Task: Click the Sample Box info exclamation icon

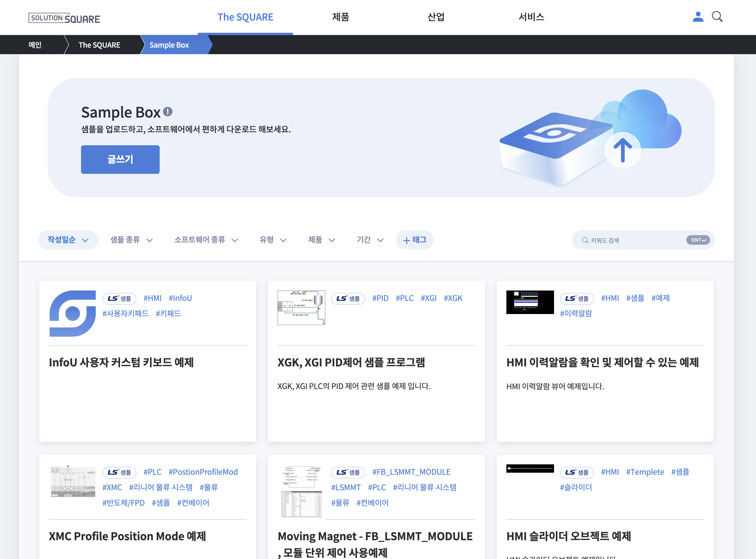Action: pos(168,112)
